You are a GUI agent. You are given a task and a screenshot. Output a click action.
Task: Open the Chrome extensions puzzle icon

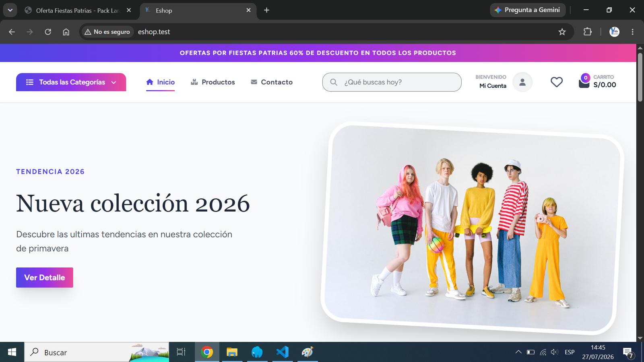coord(588,32)
